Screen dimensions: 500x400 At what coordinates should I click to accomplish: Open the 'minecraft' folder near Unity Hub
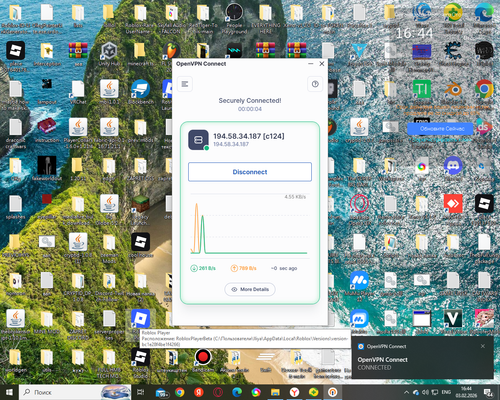pos(140,54)
